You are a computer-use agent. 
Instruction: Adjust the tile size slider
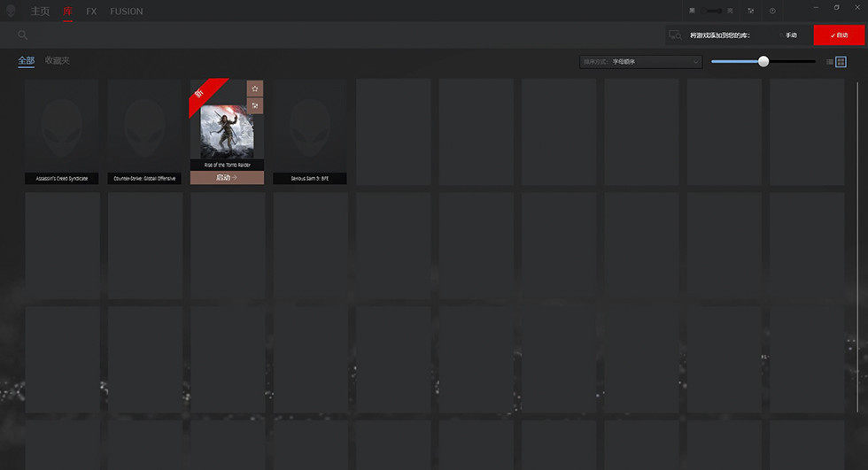763,61
